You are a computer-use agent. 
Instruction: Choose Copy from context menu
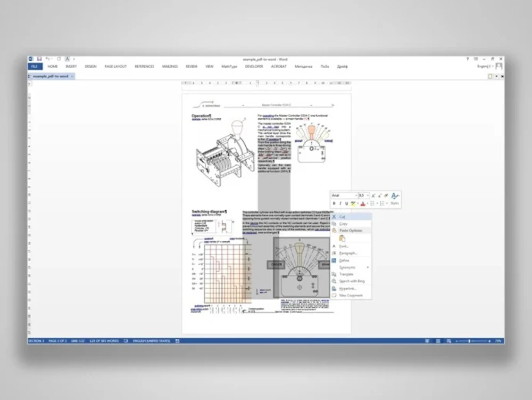pyautogui.click(x=351, y=224)
